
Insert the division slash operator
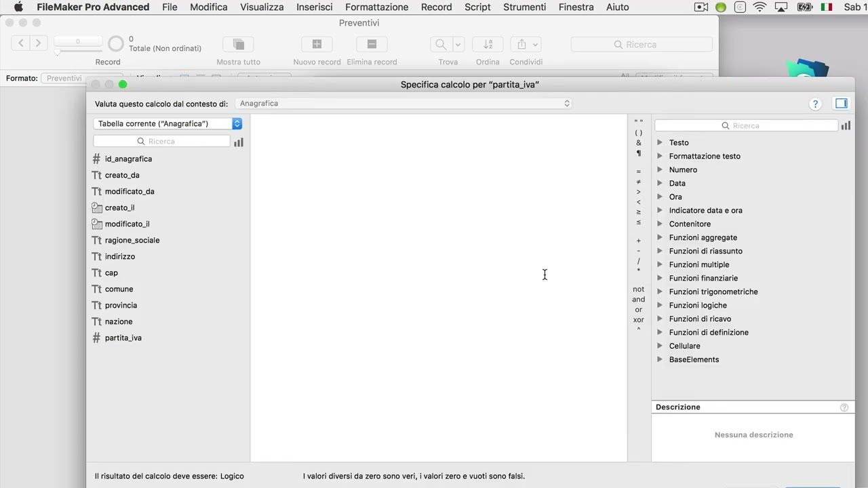[x=638, y=261]
